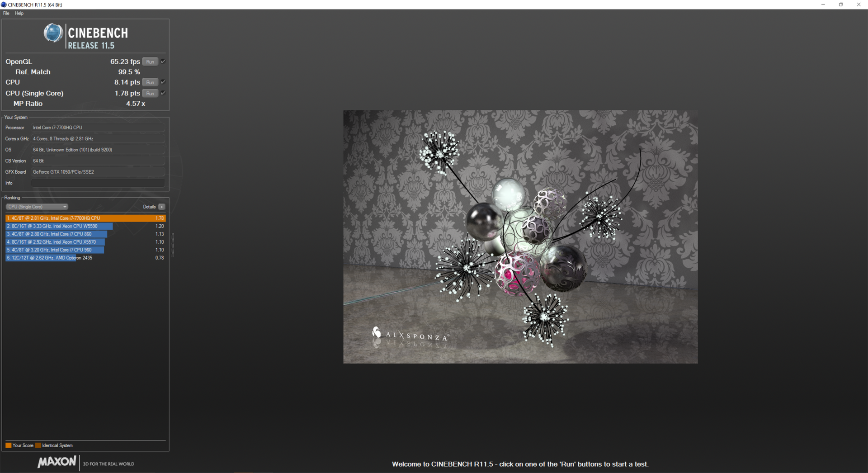Run the OpenGL benchmark test
868x473 pixels.
tap(150, 61)
